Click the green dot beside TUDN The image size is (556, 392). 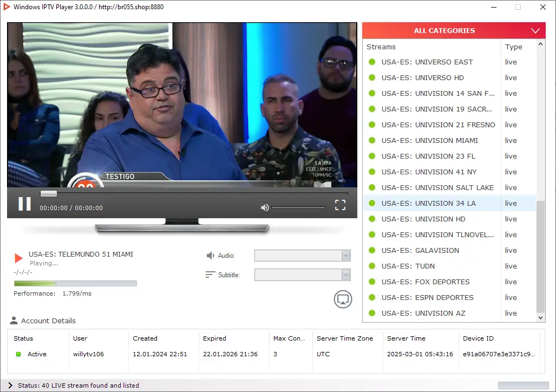(x=372, y=266)
